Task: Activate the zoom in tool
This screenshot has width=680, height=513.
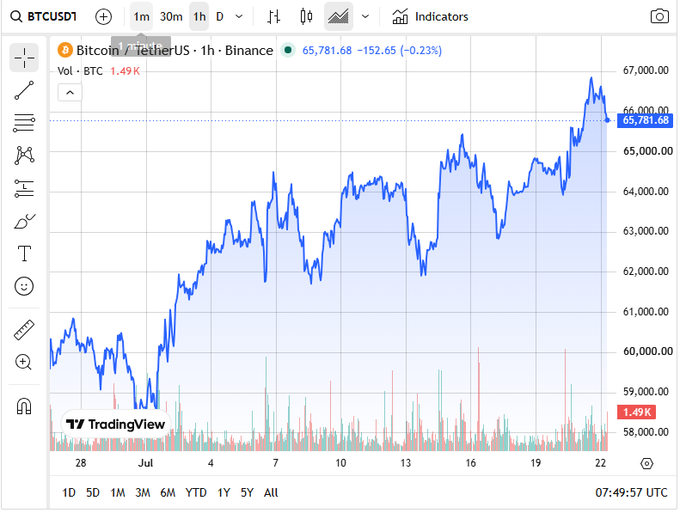Action: click(24, 362)
